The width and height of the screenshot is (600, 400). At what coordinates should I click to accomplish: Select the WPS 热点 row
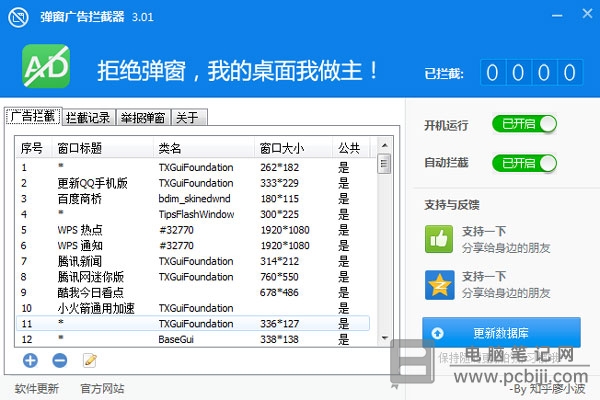click(193, 230)
